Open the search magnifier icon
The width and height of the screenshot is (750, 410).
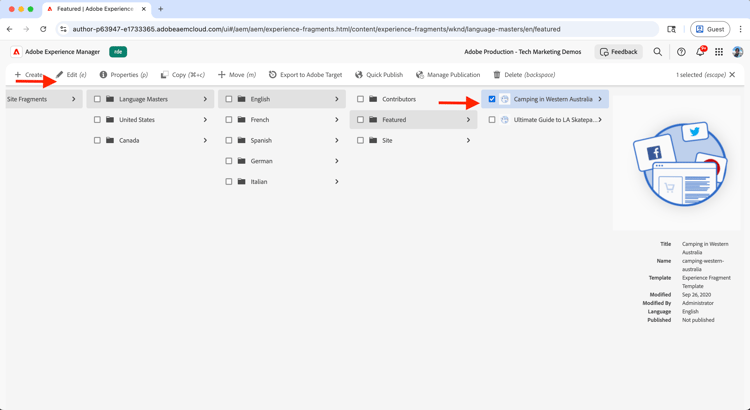pos(658,52)
